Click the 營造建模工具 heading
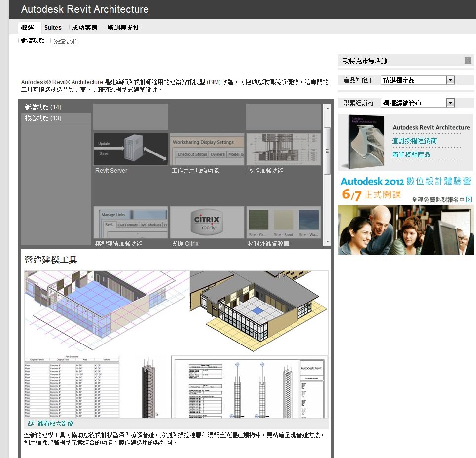This screenshot has width=476, height=458. pyautogui.click(x=51, y=260)
